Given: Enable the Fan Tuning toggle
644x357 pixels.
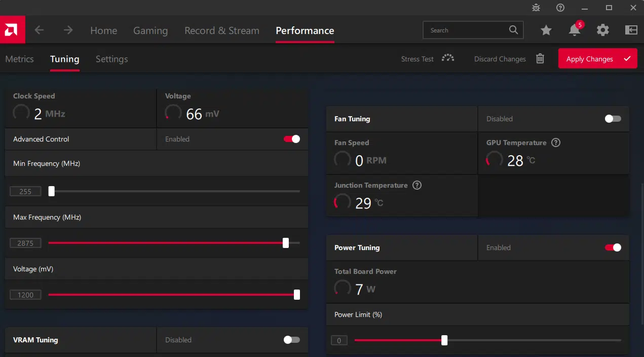Looking at the screenshot, I should (613, 119).
